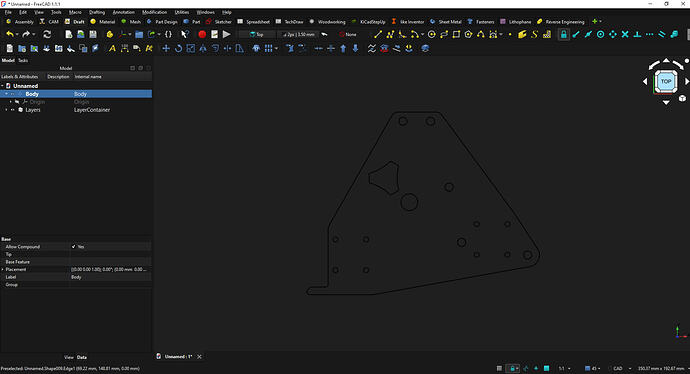Select the Draft Point tool
This screenshot has width=690, height=374.
tap(510, 34)
